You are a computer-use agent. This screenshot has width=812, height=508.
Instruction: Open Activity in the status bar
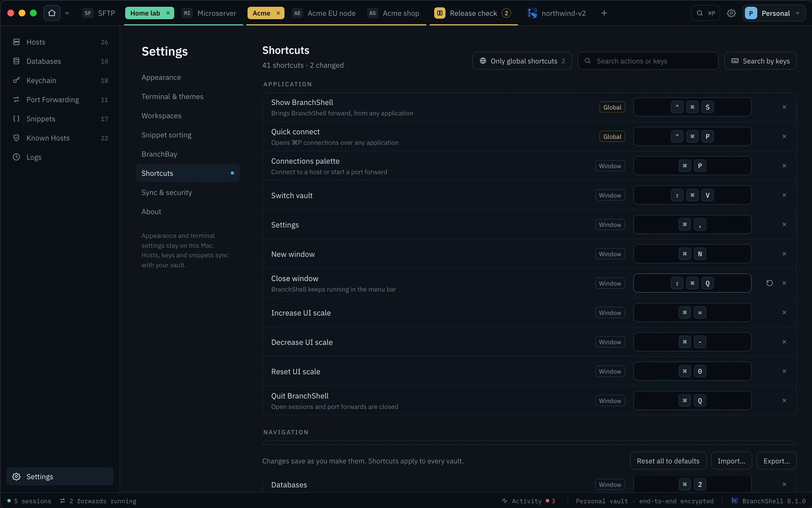pos(528,501)
